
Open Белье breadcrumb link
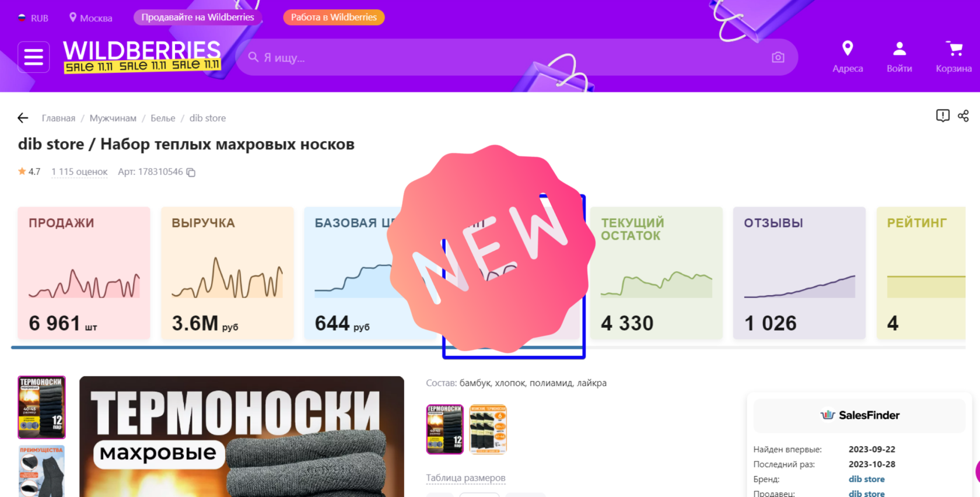(163, 118)
